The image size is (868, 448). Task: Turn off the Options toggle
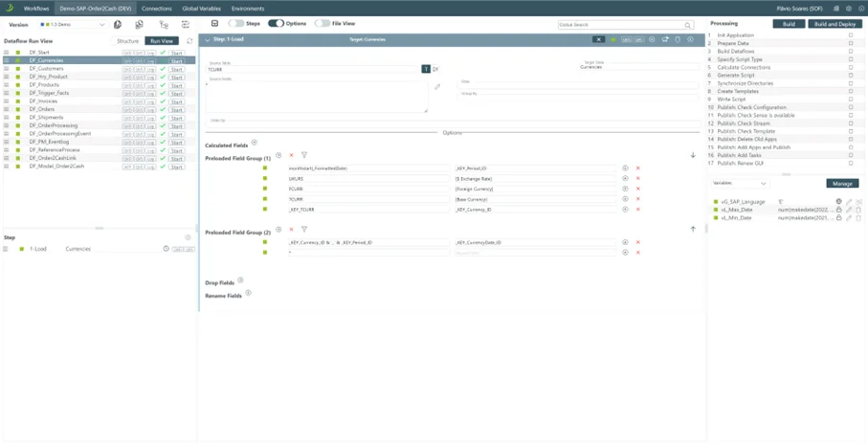tap(276, 23)
